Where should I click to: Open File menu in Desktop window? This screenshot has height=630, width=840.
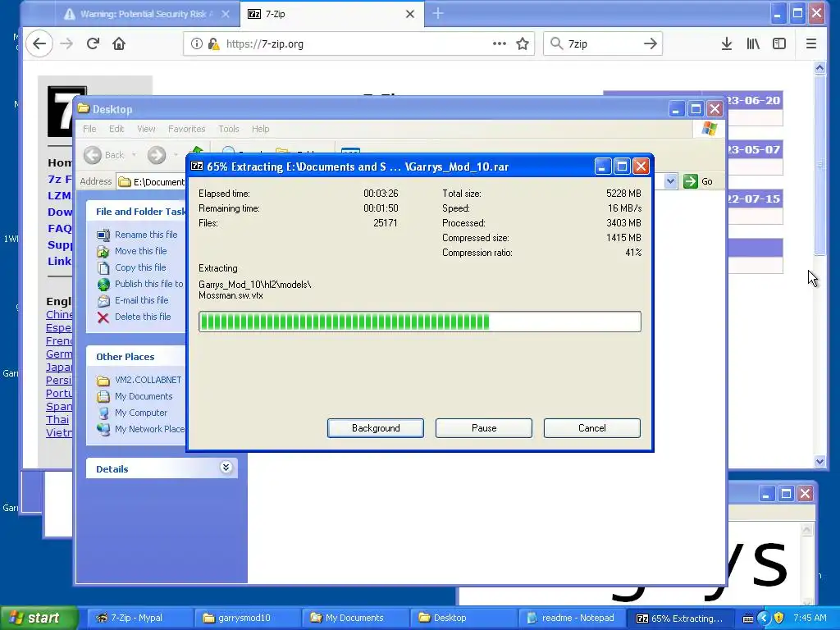89,129
